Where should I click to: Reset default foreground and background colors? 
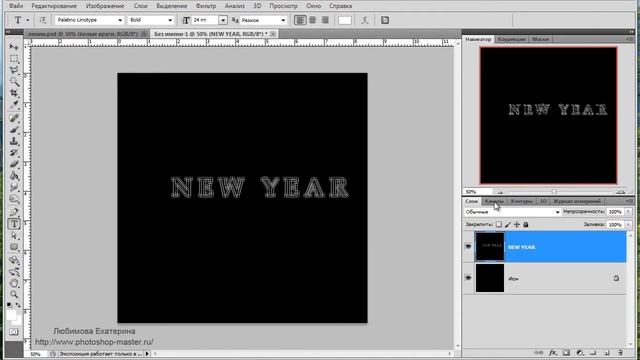[9, 304]
